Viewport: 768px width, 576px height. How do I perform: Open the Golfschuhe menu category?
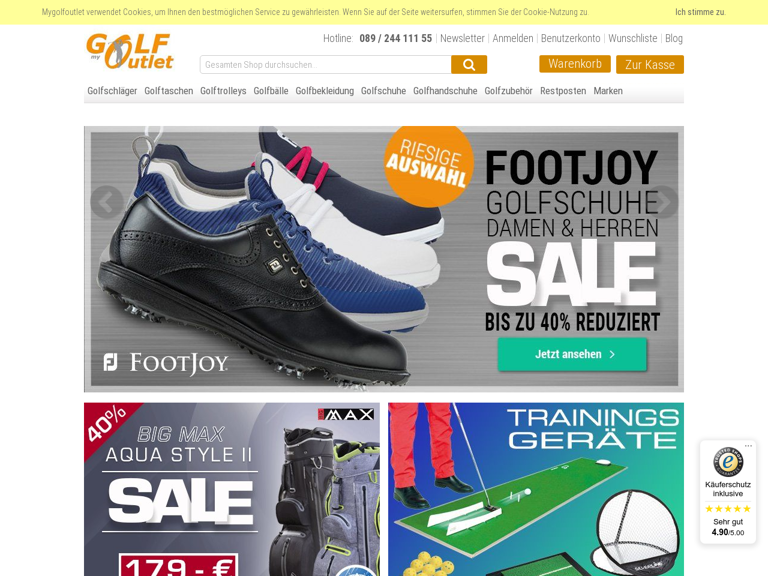point(384,91)
